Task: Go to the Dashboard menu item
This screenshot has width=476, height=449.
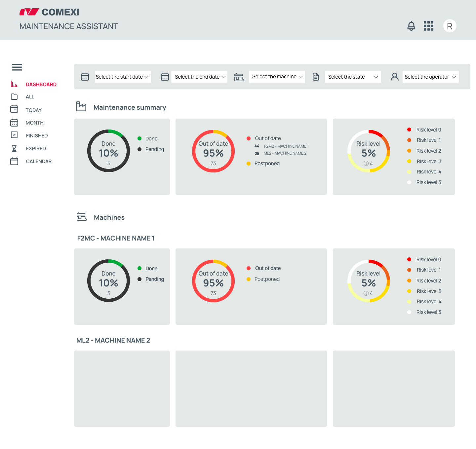Action: tap(41, 85)
